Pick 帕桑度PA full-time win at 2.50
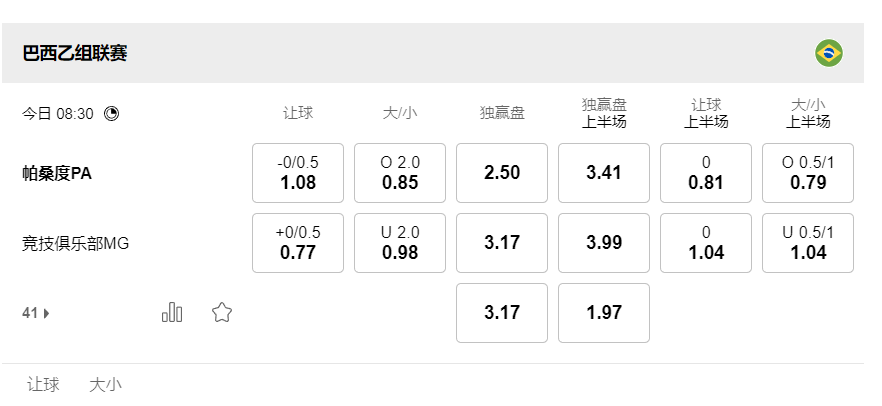Screen dimensions: 882x406 502,173
